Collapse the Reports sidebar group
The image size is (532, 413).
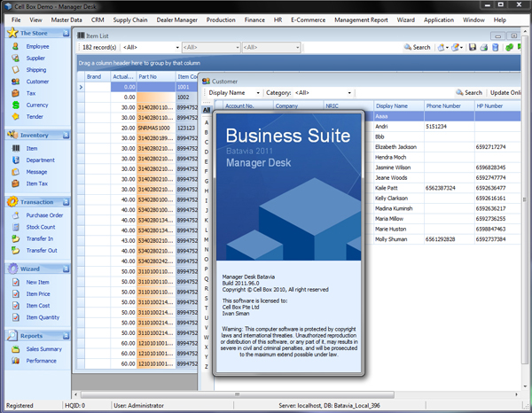coord(66,336)
